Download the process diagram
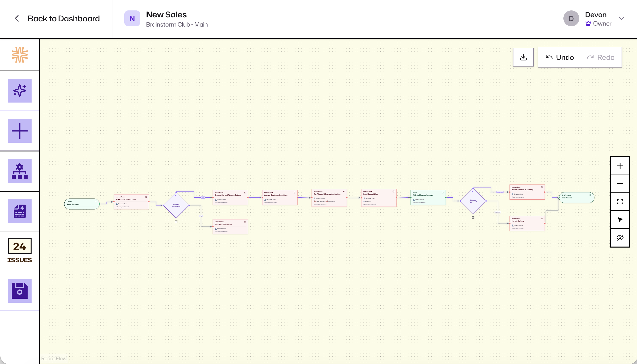The width and height of the screenshot is (637, 364). [x=523, y=57]
